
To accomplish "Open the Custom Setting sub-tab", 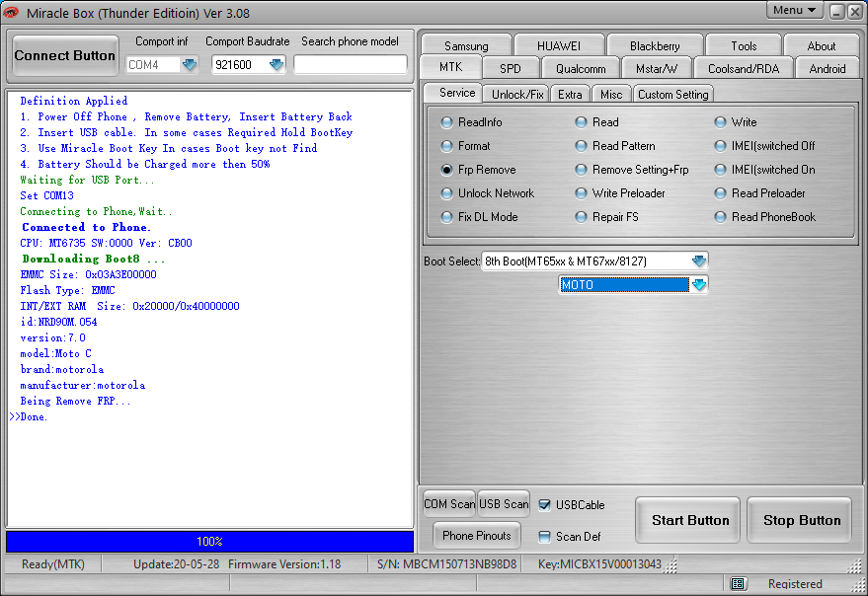I will (673, 94).
